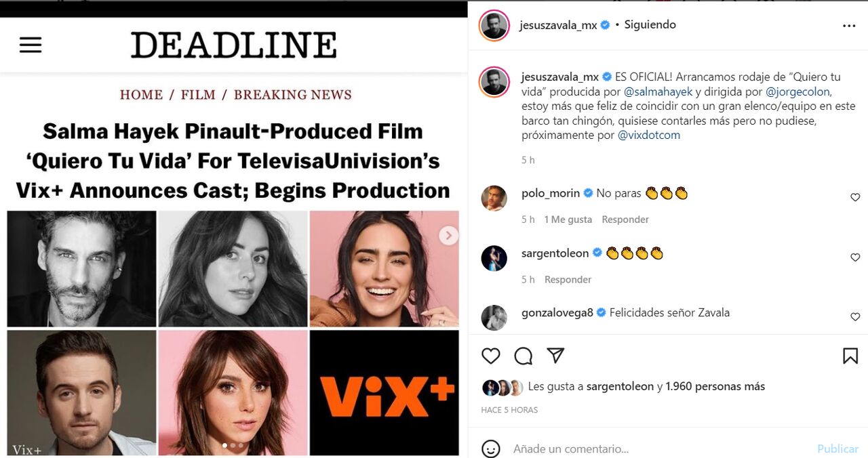Open comments with the speech bubble icon
868x458 pixels.
[x=523, y=356]
